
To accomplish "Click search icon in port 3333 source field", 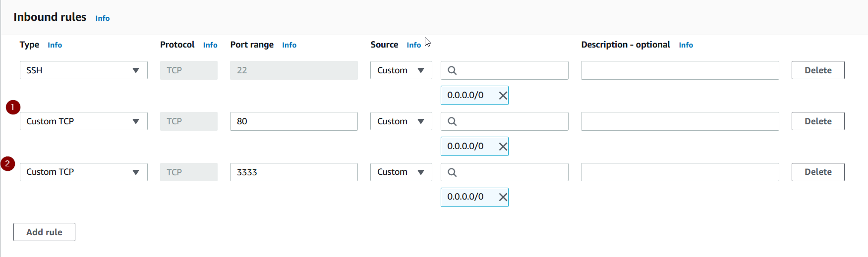I will click(452, 172).
